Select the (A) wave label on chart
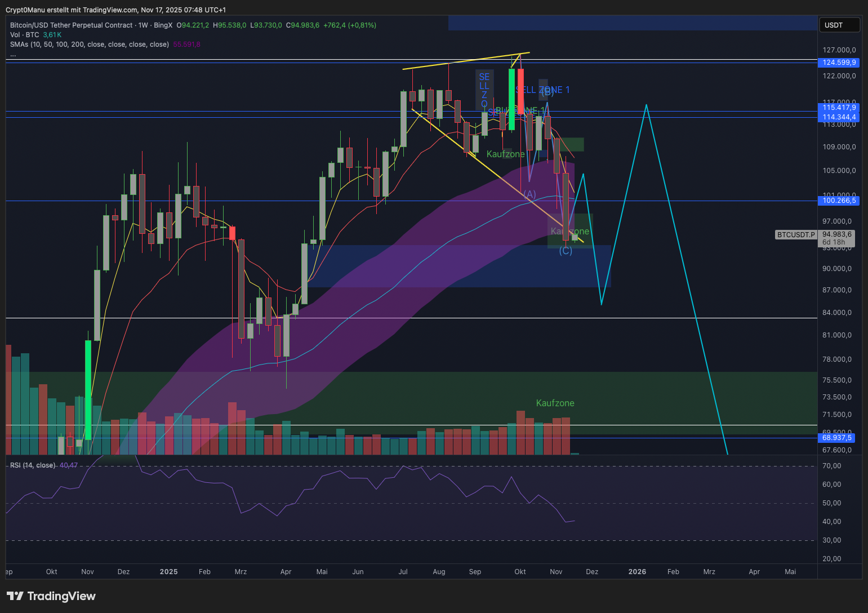This screenshot has width=868, height=613. click(x=529, y=194)
